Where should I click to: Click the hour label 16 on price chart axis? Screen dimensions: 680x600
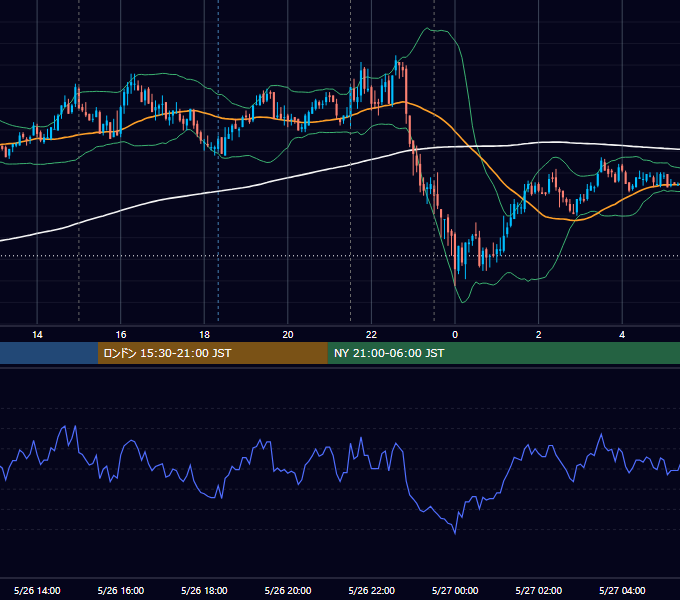[121, 335]
